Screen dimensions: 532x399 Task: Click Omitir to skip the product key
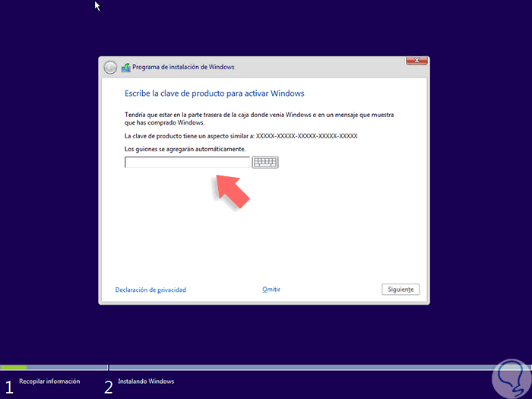click(271, 290)
